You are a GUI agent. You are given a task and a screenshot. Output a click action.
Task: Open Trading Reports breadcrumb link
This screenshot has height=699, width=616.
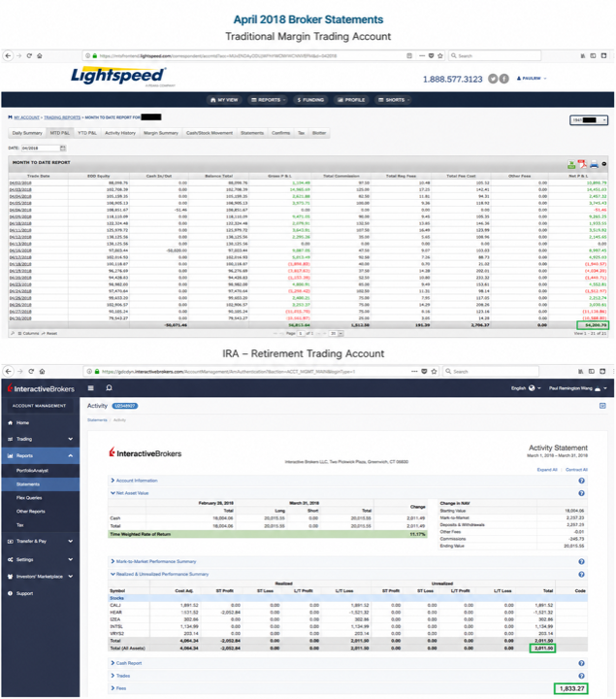click(62, 117)
